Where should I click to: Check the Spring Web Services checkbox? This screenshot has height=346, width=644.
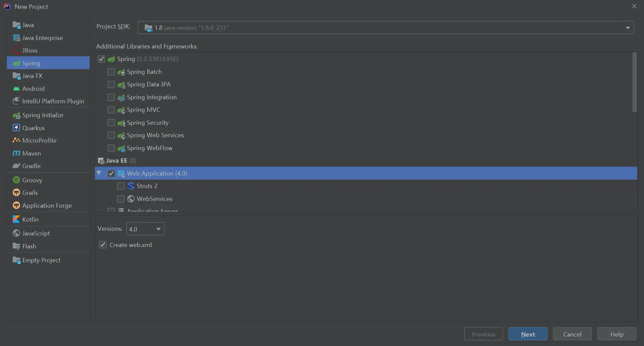(111, 135)
